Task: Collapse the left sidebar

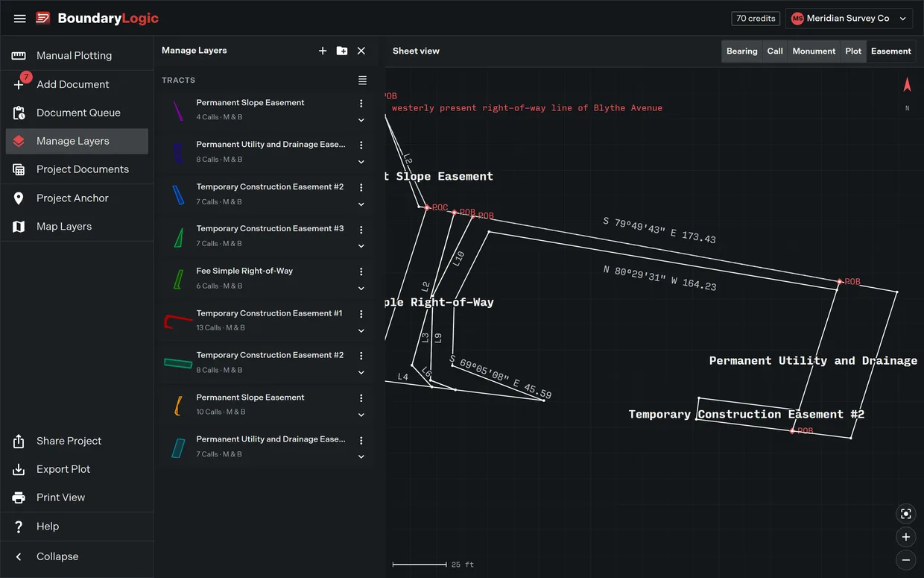Action: click(77, 556)
